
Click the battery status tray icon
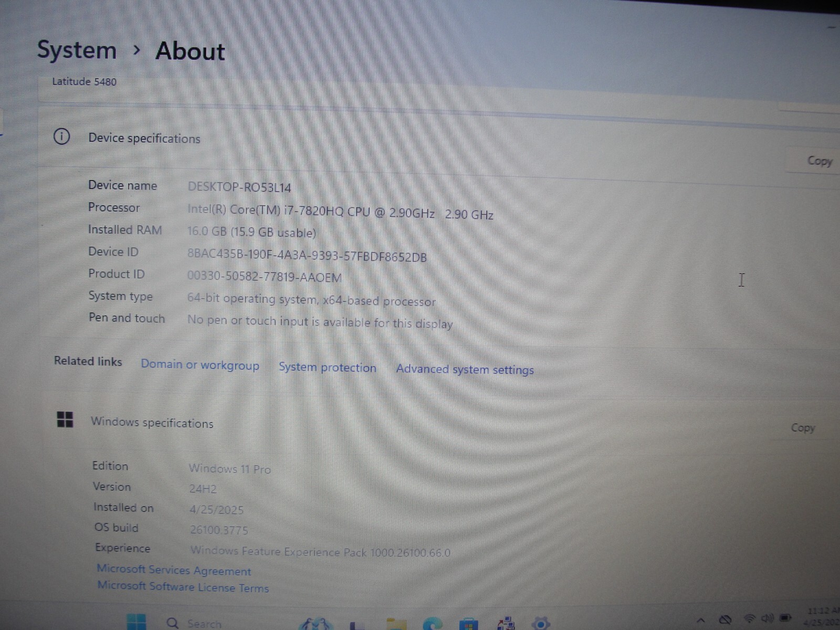tap(785, 617)
